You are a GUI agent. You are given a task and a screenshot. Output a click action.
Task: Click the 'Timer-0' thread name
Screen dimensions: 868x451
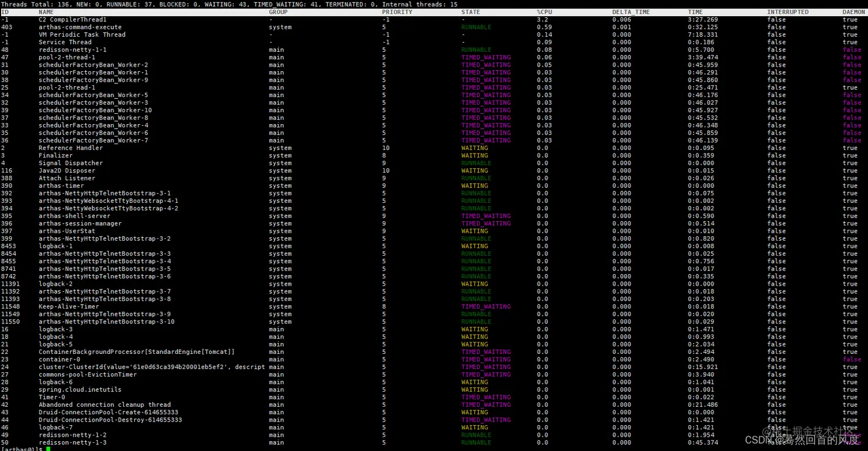(x=52, y=397)
